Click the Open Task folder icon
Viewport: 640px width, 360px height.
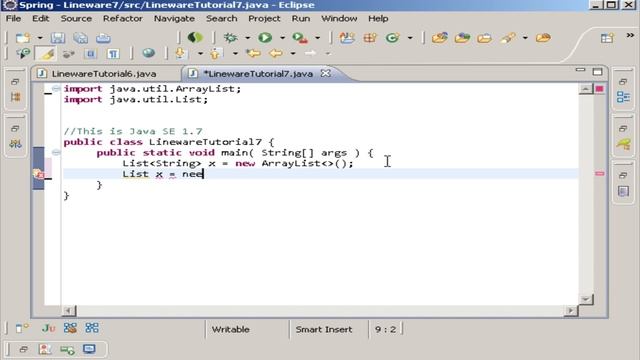click(x=484, y=38)
